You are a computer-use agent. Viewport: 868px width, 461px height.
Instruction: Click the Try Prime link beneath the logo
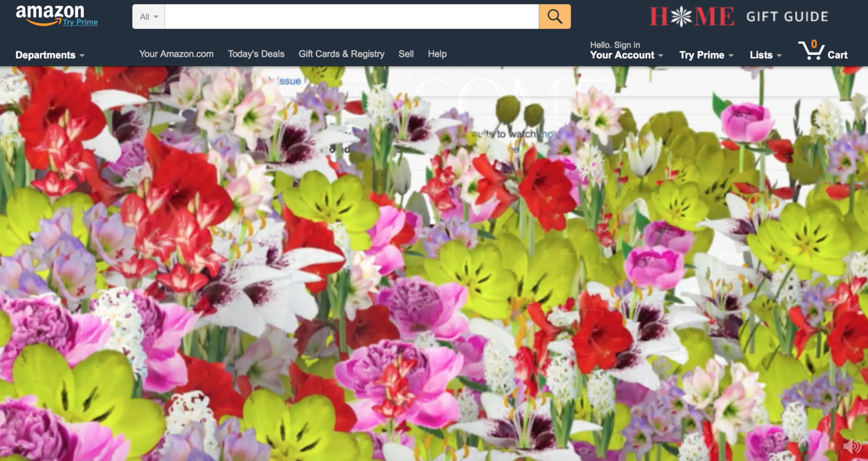point(80,22)
